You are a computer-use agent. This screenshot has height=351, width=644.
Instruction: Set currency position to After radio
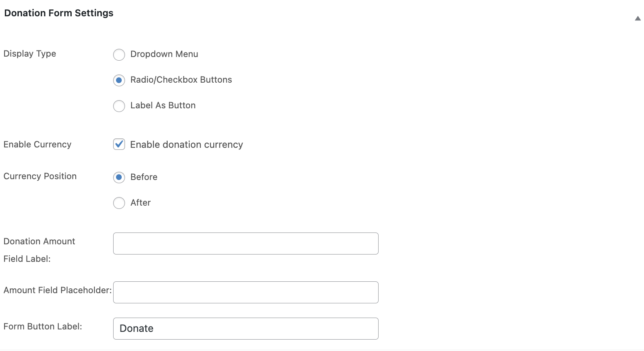click(119, 203)
